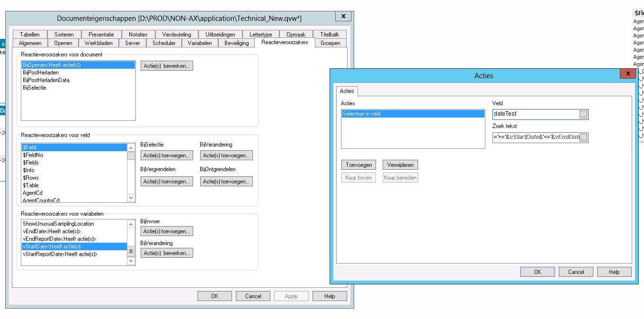
Task: Switch to the Variabelen tab
Action: coord(200,43)
